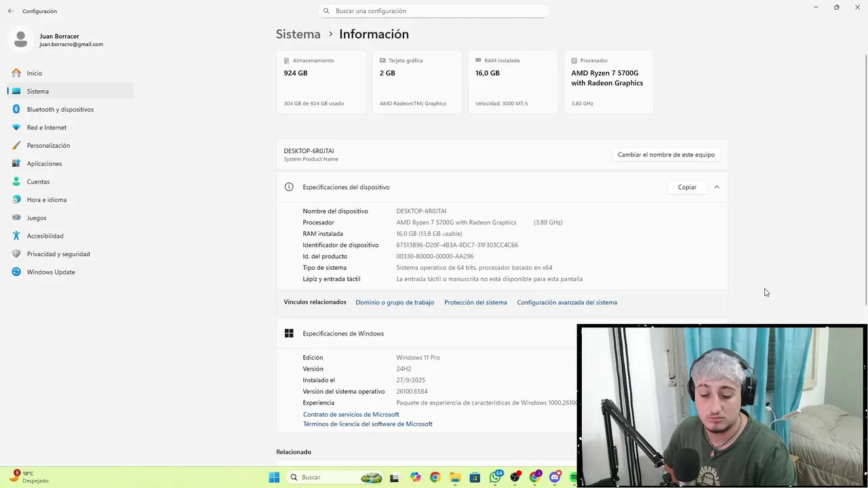This screenshot has height=488, width=868.
Task: Click the Hora e idioma globe icon
Action: (16, 199)
